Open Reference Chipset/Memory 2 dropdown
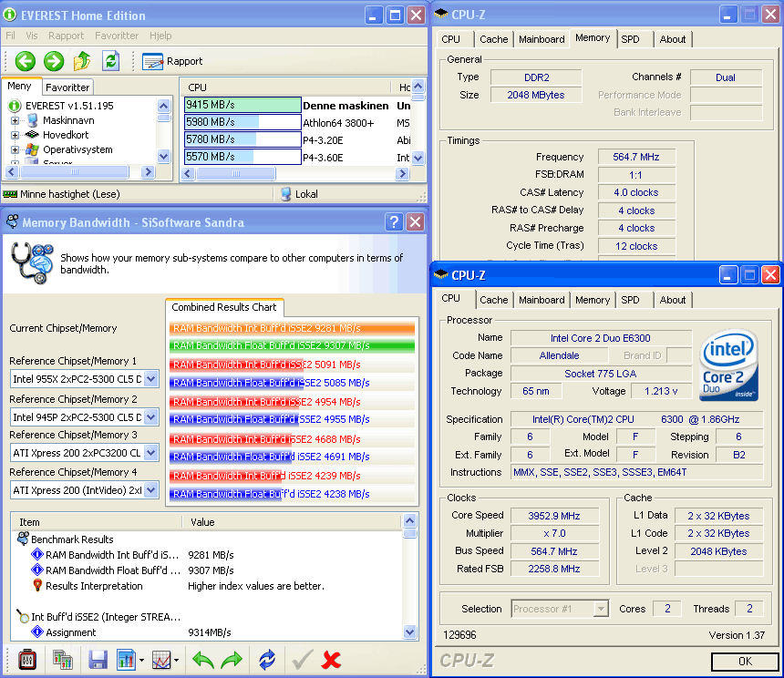 point(151,416)
